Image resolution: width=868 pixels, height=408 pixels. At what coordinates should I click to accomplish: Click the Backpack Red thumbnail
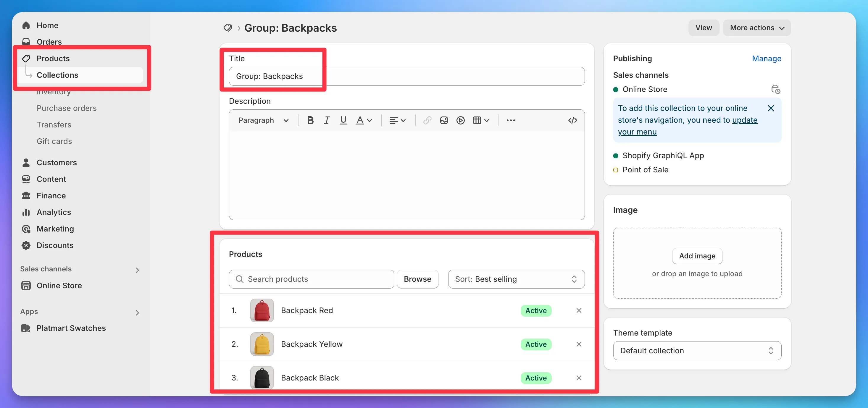click(x=262, y=310)
